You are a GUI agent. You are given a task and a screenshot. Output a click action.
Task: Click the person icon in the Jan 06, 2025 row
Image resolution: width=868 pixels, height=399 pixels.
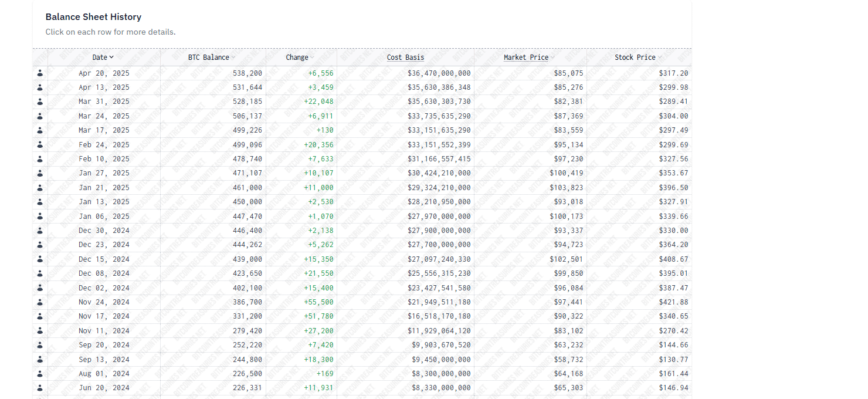(x=40, y=217)
